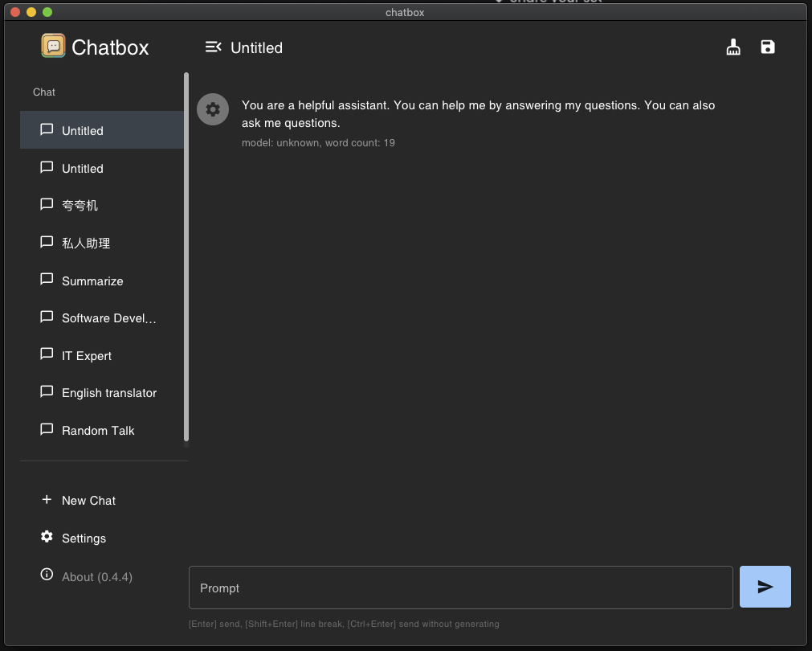Click the chat bubble icon beside IT Expert

tap(47, 354)
